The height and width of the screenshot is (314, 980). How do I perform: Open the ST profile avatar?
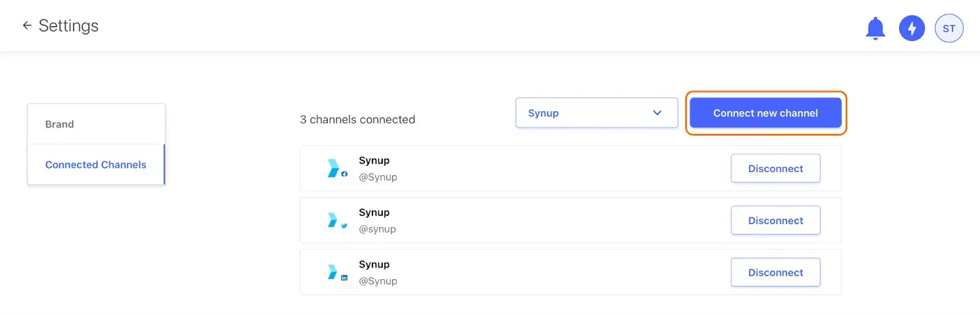pos(949,28)
